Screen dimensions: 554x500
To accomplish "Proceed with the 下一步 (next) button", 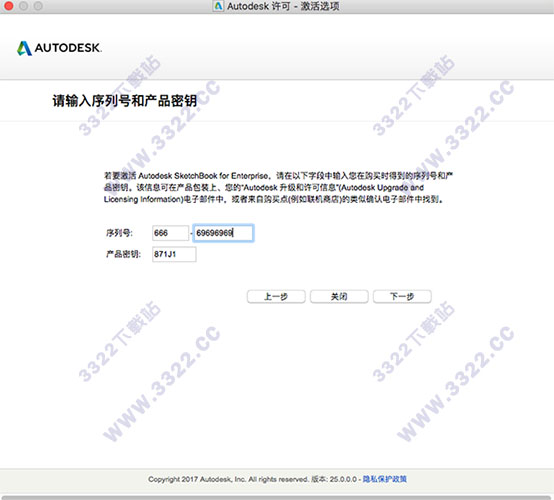I will [402, 296].
